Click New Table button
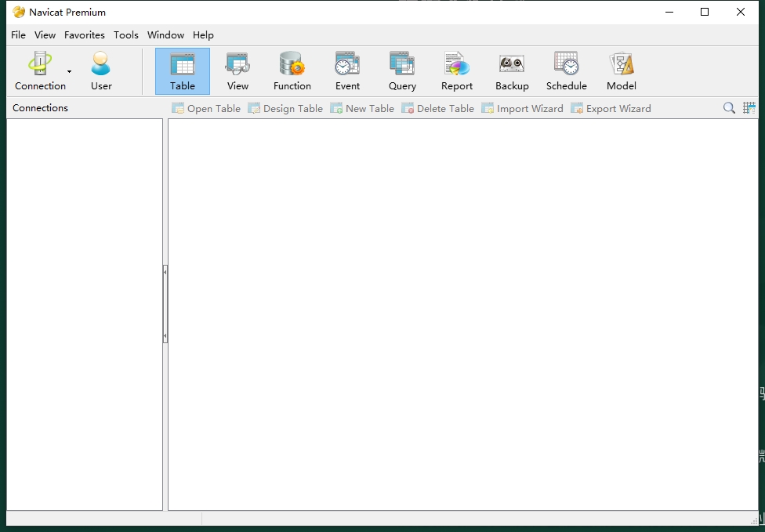This screenshot has width=765, height=532. click(x=362, y=108)
